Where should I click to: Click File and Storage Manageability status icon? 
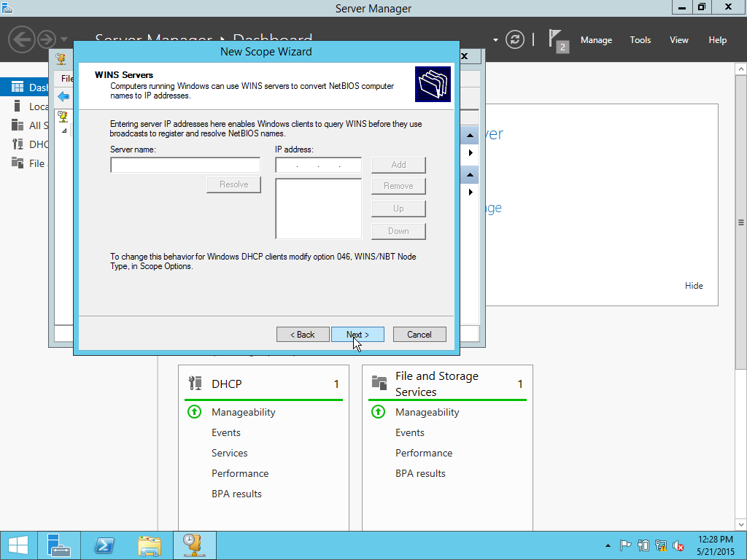coord(379,411)
